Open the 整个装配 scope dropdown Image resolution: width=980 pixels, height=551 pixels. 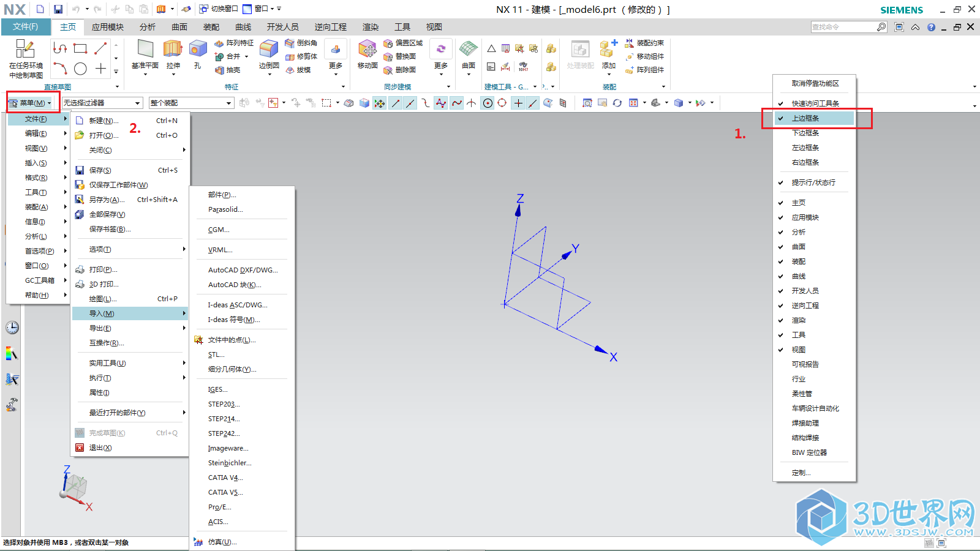pos(191,103)
